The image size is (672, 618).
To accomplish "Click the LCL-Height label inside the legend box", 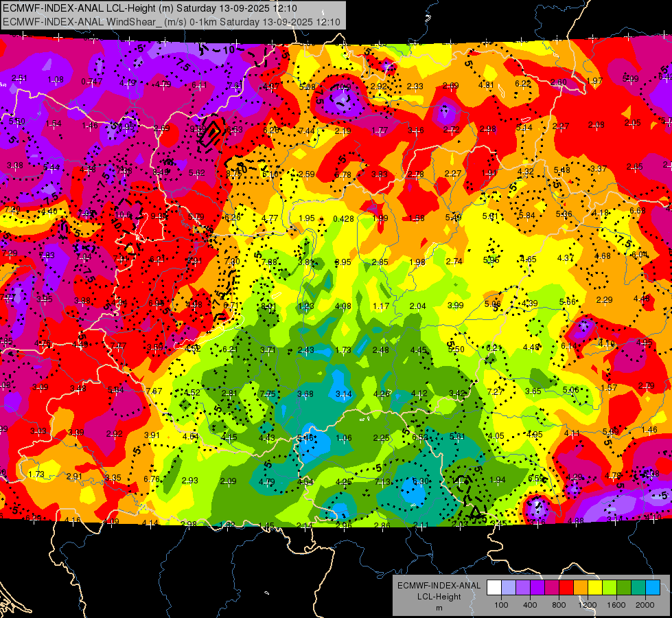I will click(x=439, y=597).
